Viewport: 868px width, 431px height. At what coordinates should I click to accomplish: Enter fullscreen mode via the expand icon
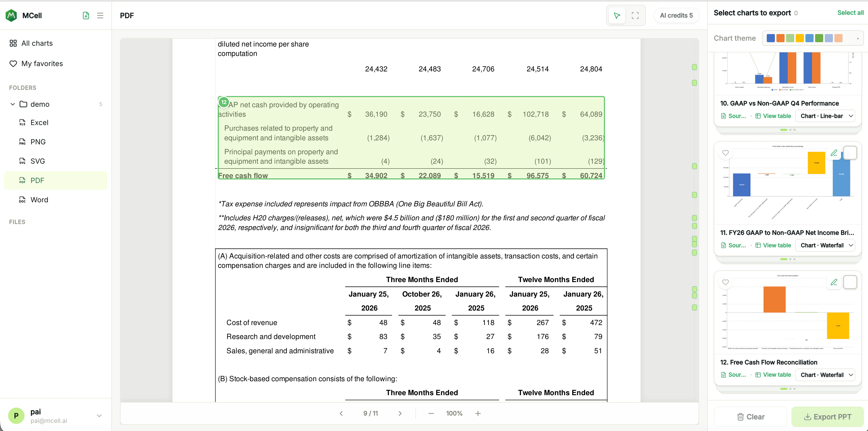click(x=635, y=16)
